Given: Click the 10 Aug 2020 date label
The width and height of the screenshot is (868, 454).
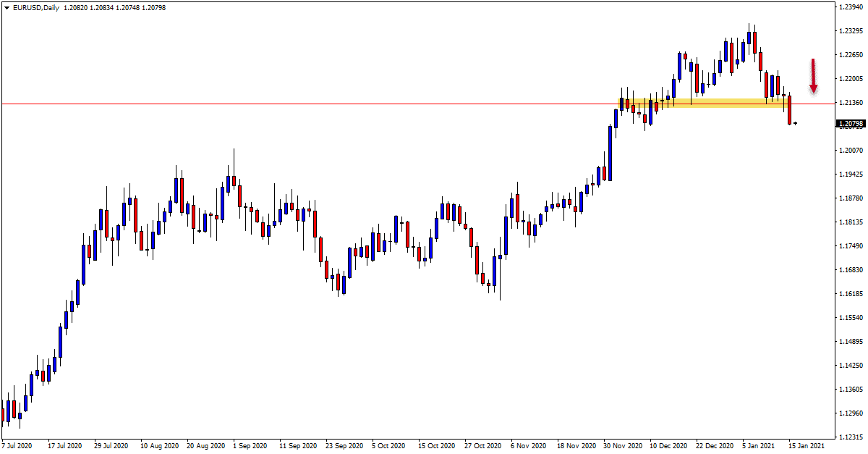Looking at the screenshot, I should [158, 446].
